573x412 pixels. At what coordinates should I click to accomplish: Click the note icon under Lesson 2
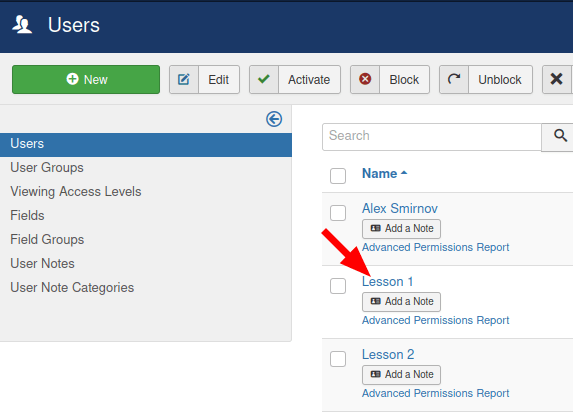(376, 374)
